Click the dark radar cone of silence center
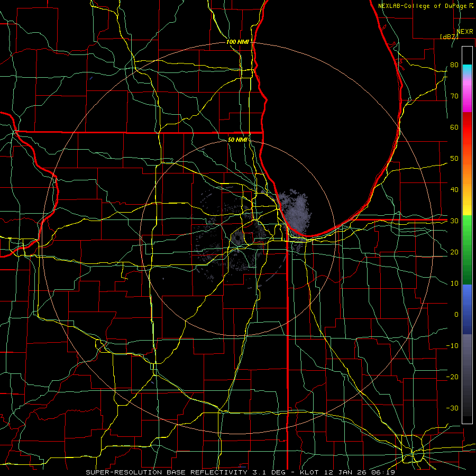The height and width of the screenshot is (476, 476). click(x=238, y=239)
